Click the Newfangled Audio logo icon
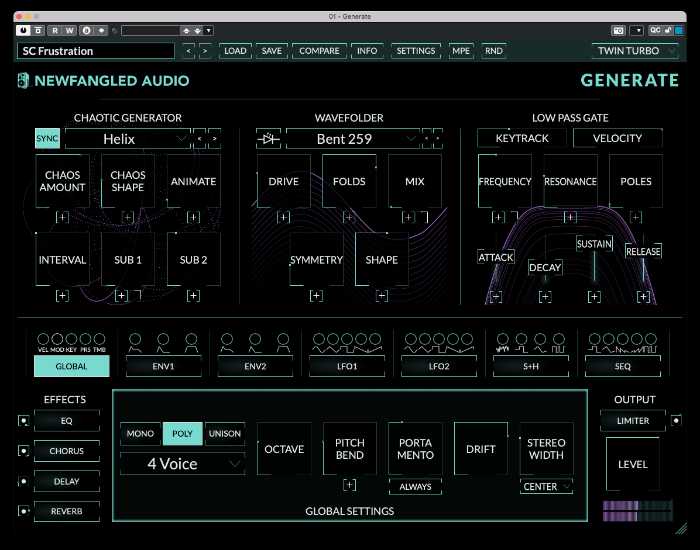Viewport: 700px width, 550px height. (23, 81)
